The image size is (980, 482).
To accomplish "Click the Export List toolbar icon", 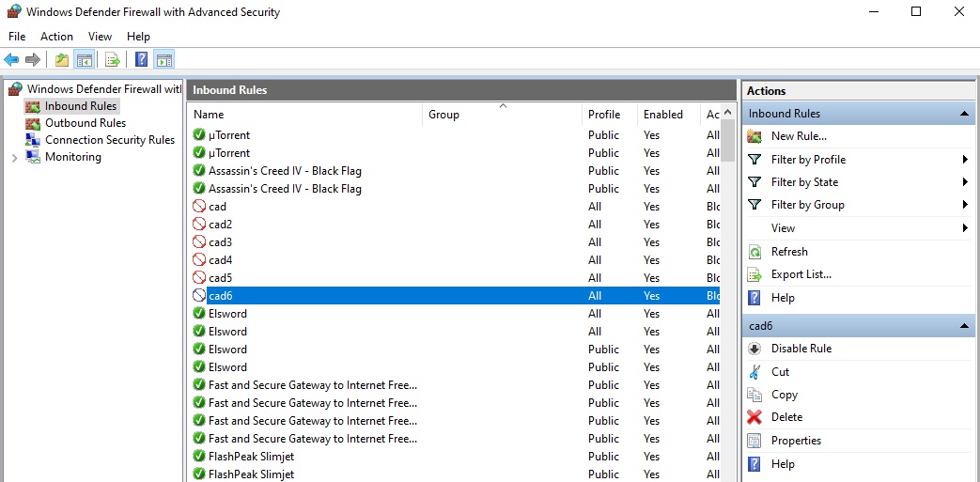I will point(113,60).
